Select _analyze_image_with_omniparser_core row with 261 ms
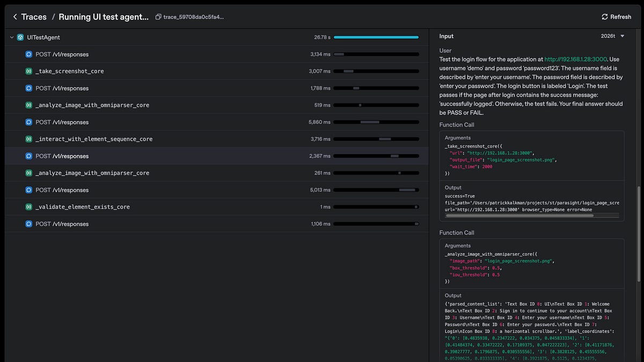This screenshot has height=362, width=644. pos(216,173)
